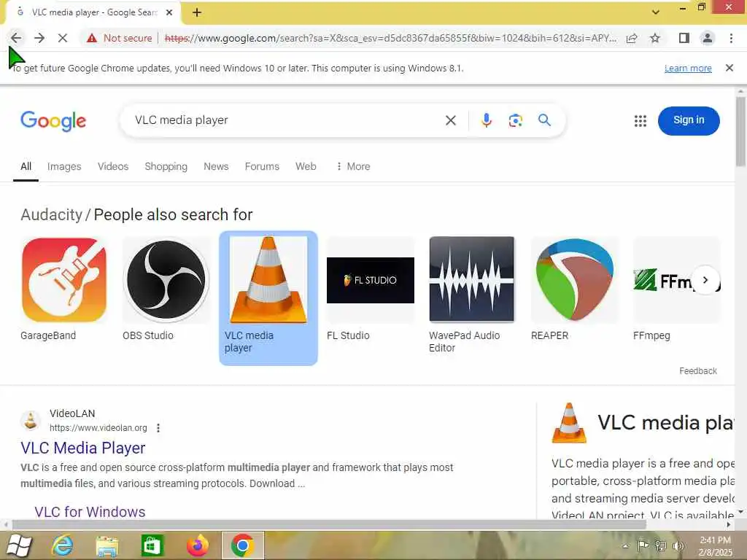The image size is (747, 560).
Task: Open the VLC for Windows sublink
Action: tap(90, 512)
